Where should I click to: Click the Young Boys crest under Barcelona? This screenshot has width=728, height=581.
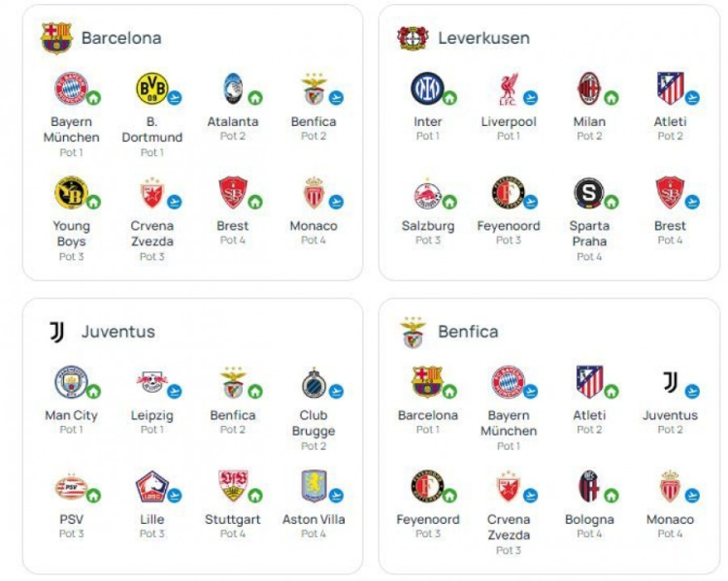coord(71,192)
